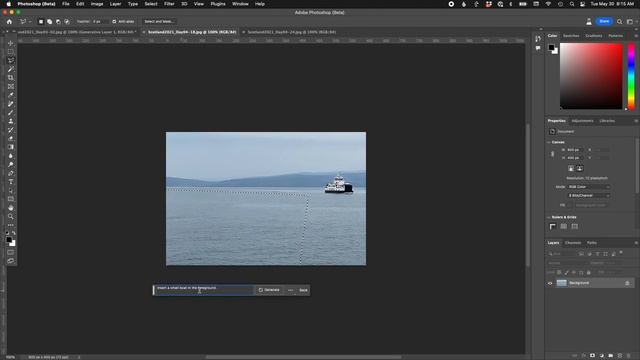Select the Gradient tool
Image resolution: width=640 pixels, height=360 pixels.
[11, 147]
